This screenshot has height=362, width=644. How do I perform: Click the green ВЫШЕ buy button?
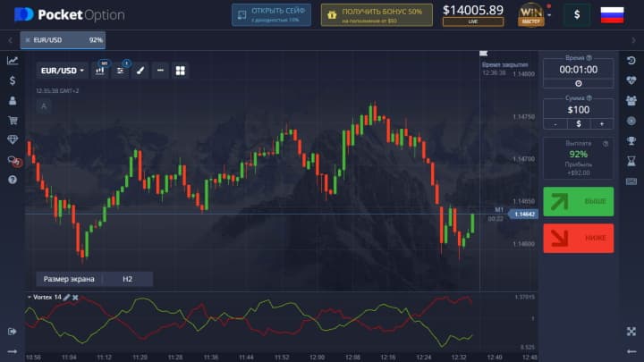click(578, 201)
